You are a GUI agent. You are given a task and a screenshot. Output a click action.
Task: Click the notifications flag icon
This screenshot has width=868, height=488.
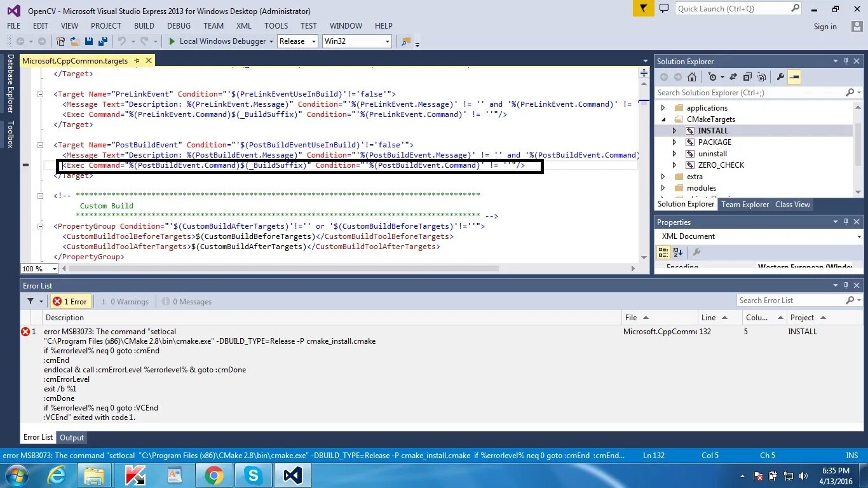[x=644, y=9]
